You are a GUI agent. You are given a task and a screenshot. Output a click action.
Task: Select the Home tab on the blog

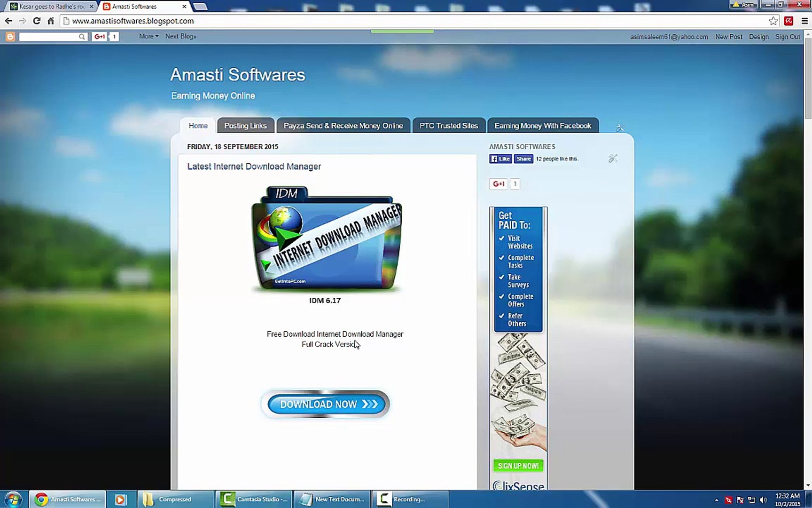(x=198, y=126)
